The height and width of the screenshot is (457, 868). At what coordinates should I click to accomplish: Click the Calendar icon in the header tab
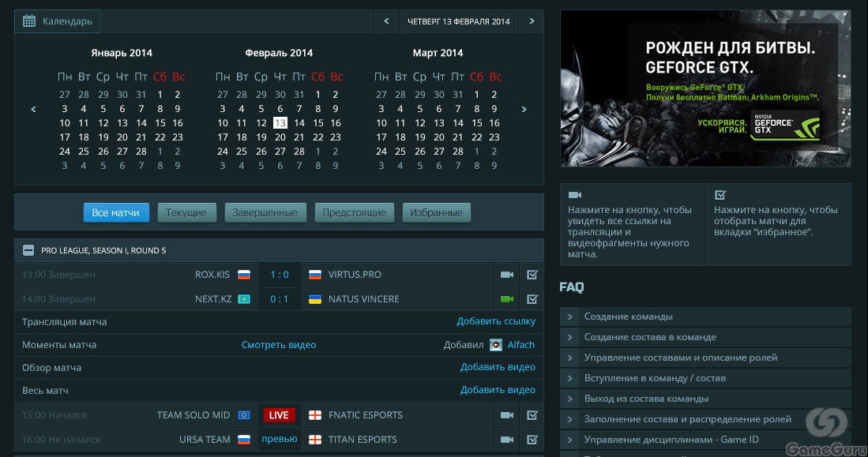[x=28, y=21]
